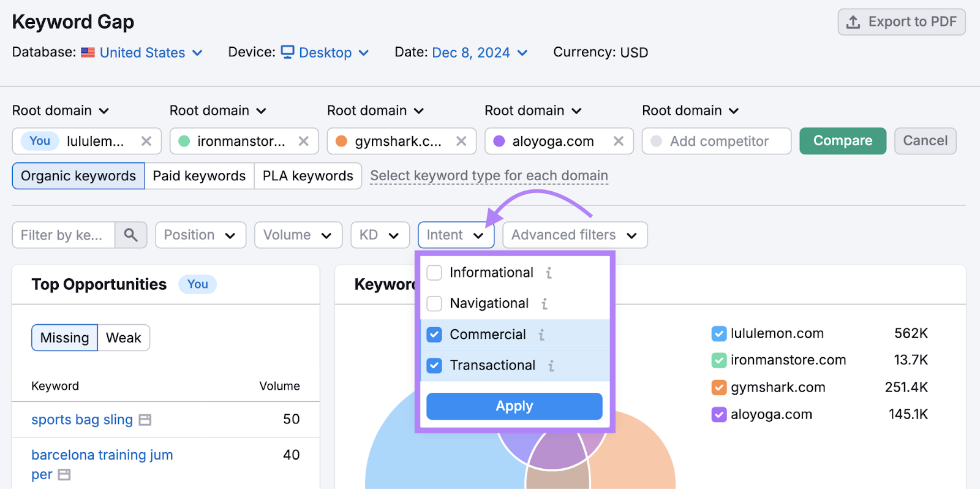The width and height of the screenshot is (980, 489).
Task: Check the Informational intent checkbox
Action: click(434, 273)
